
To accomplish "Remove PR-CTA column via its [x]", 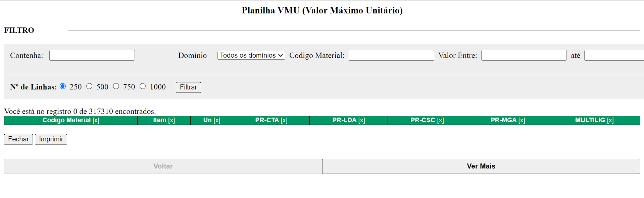I will [x=284, y=120].
